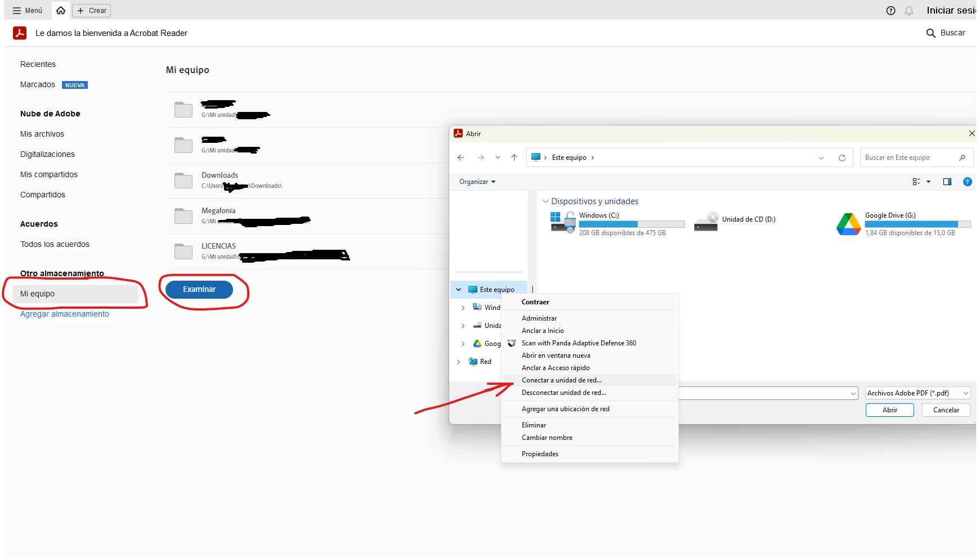Expand the Google Drive tree node
Image resolution: width=980 pixels, height=558 pixels.
463,344
